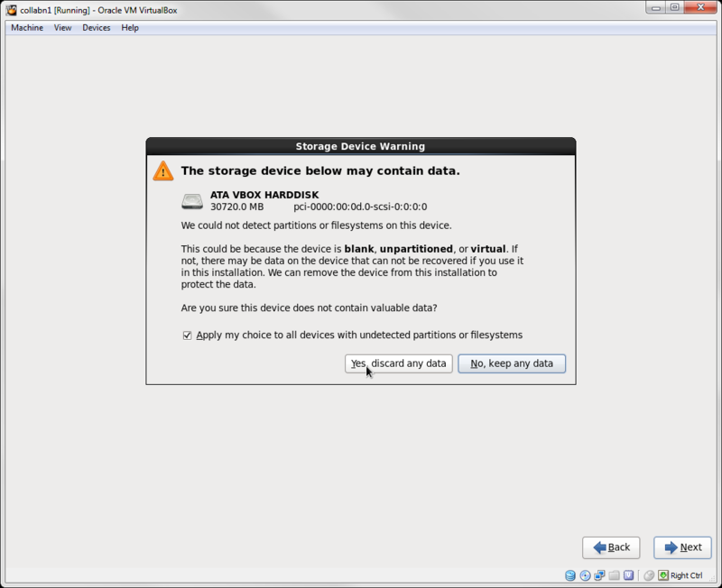Click the 'ATA VBOX HARDDISK' device name
Screen dimensions: 722x588
264,195
